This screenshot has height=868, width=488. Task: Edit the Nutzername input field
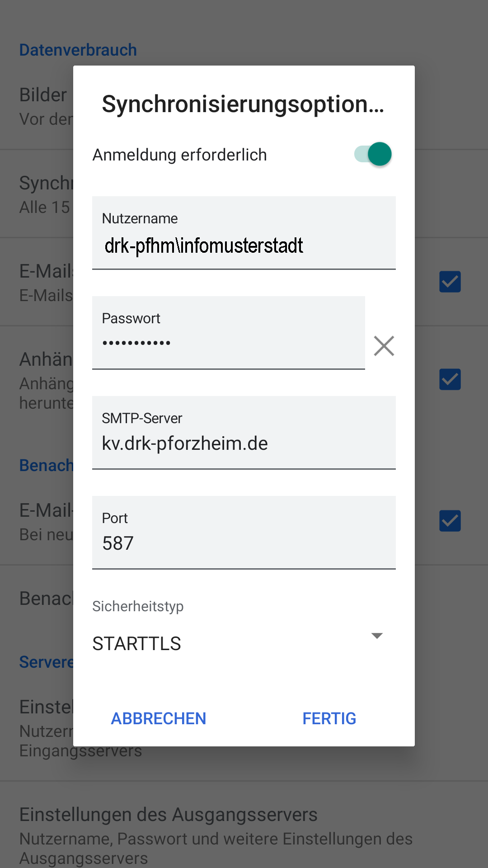point(244,233)
